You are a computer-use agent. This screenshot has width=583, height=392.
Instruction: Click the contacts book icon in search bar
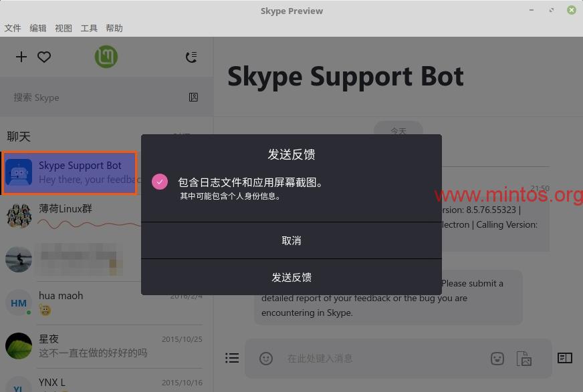coord(193,97)
